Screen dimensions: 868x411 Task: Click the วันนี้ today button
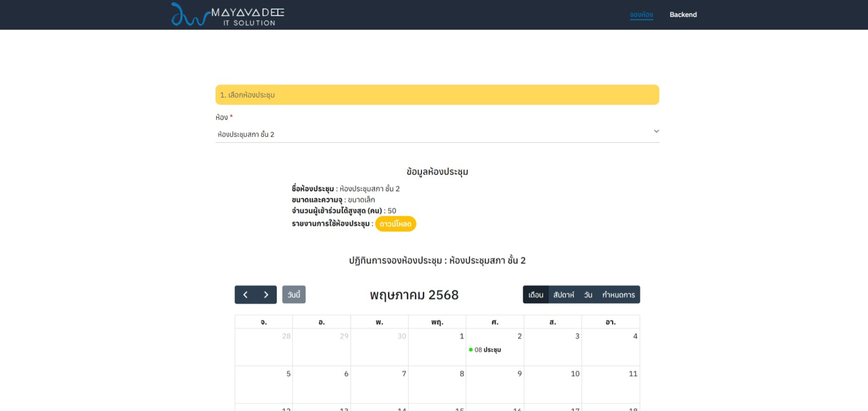pos(294,295)
